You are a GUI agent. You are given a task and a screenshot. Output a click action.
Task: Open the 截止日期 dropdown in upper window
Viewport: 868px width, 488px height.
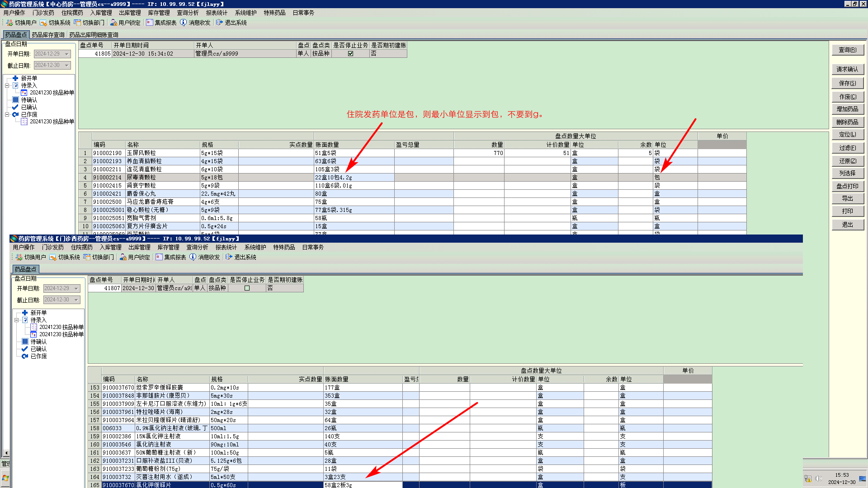click(x=67, y=65)
